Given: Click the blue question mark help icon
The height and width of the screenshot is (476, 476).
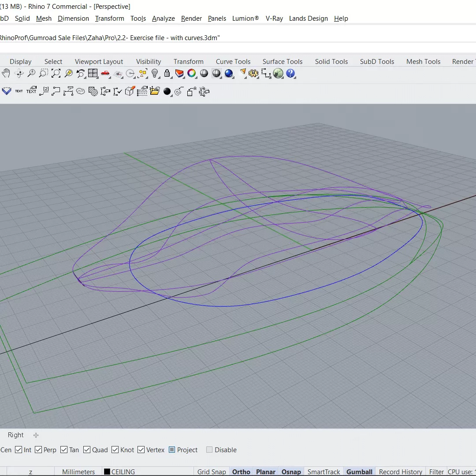Looking at the screenshot, I should click(x=290, y=73).
